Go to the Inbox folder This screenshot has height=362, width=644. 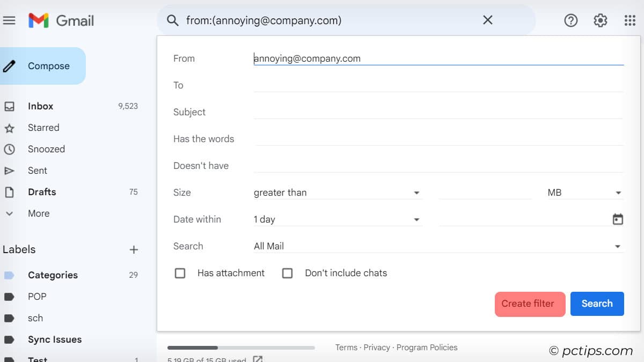(41, 106)
